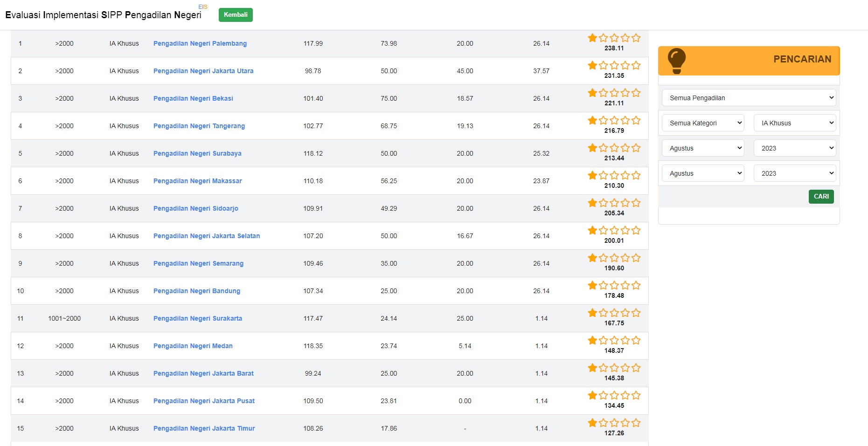Select the first Agustus month dropdown

point(703,148)
